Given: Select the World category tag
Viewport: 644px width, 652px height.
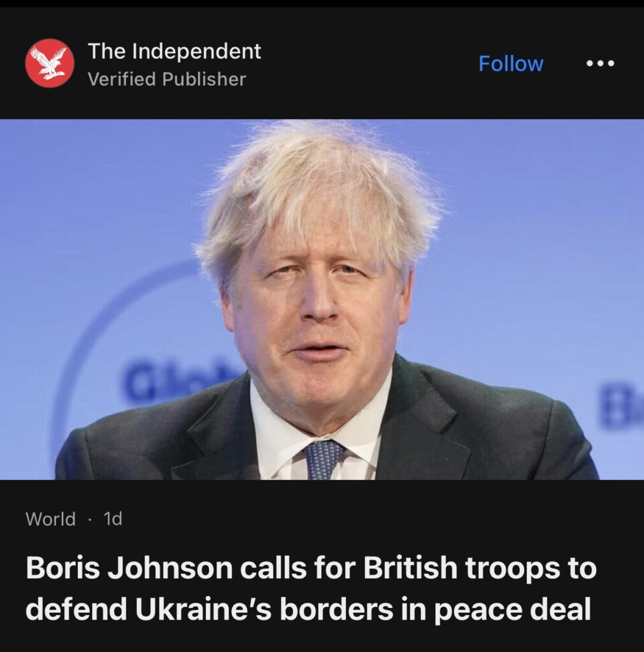Looking at the screenshot, I should tap(50, 519).
